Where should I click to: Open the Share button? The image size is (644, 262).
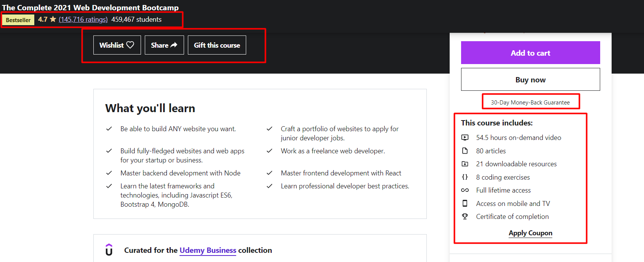(x=164, y=45)
